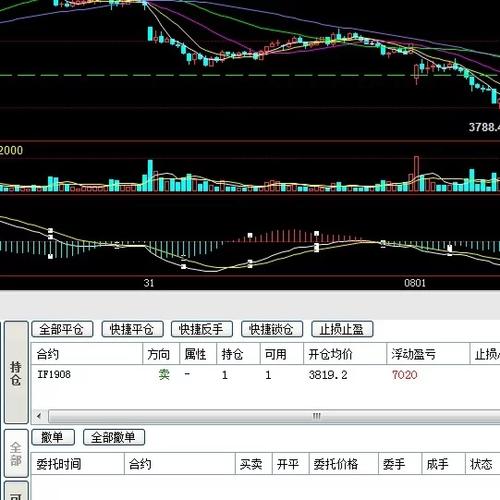
Task: Switch to the 全部 side tab
Action: (x=16, y=454)
